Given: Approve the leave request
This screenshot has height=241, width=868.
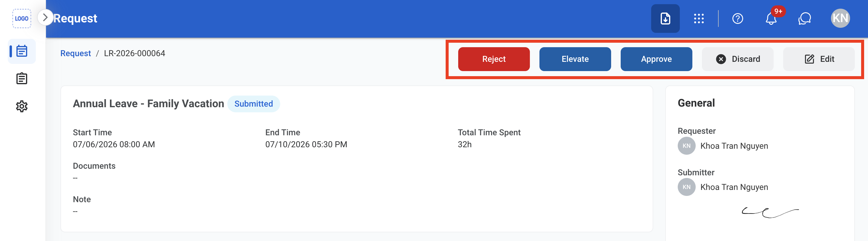Looking at the screenshot, I should coord(656,59).
